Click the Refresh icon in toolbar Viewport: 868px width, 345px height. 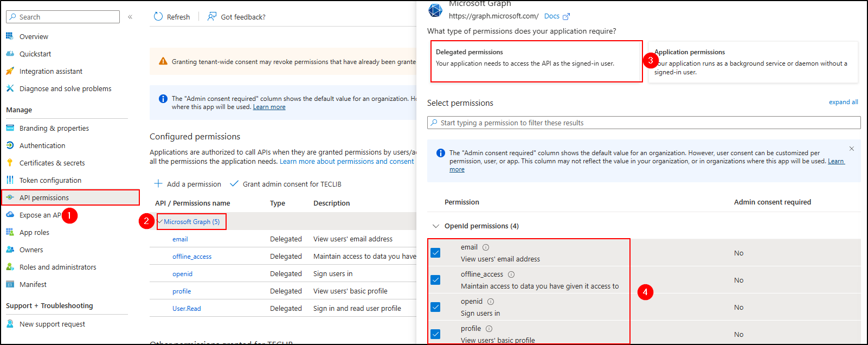pyautogui.click(x=158, y=17)
